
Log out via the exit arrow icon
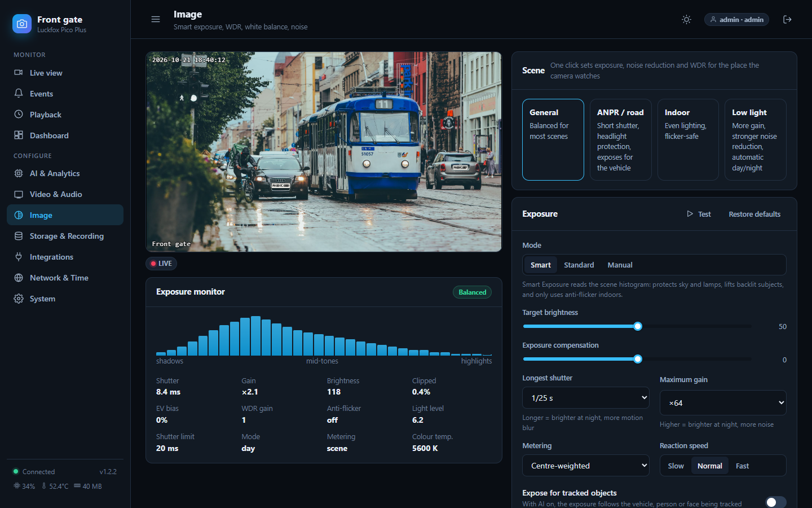point(788,19)
